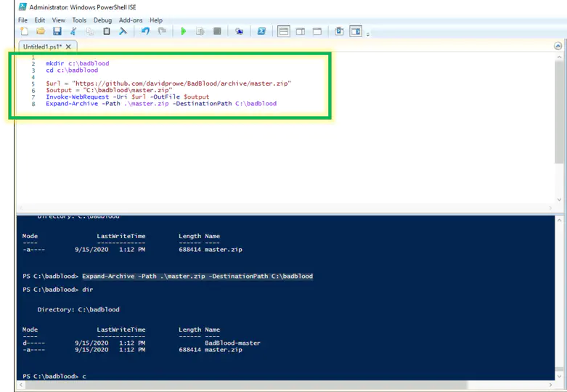
Task: Open the Help menu
Action: pyautogui.click(x=156, y=20)
